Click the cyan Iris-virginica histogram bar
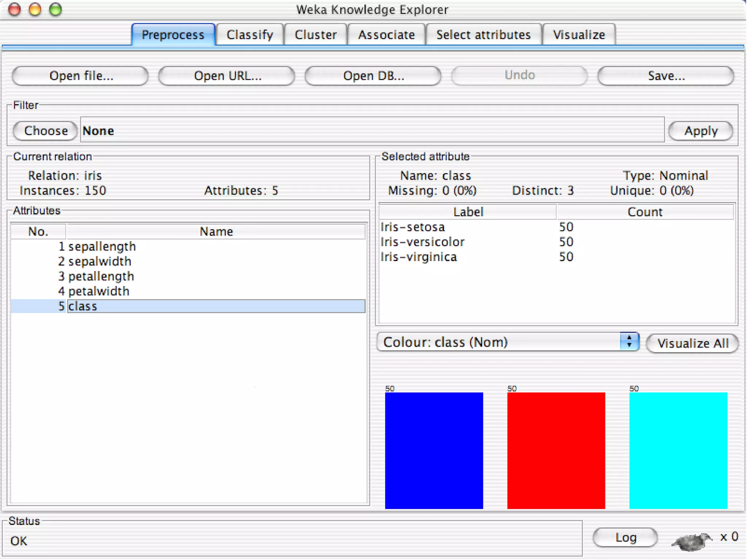747x560 pixels. 678,450
